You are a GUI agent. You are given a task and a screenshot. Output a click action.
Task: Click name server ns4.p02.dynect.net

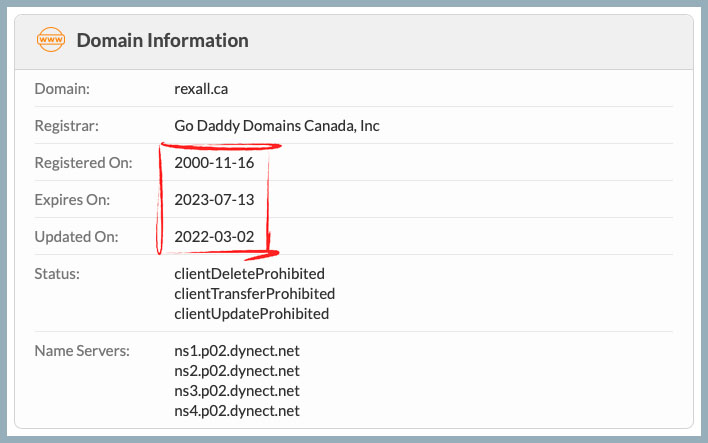(237, 411)
